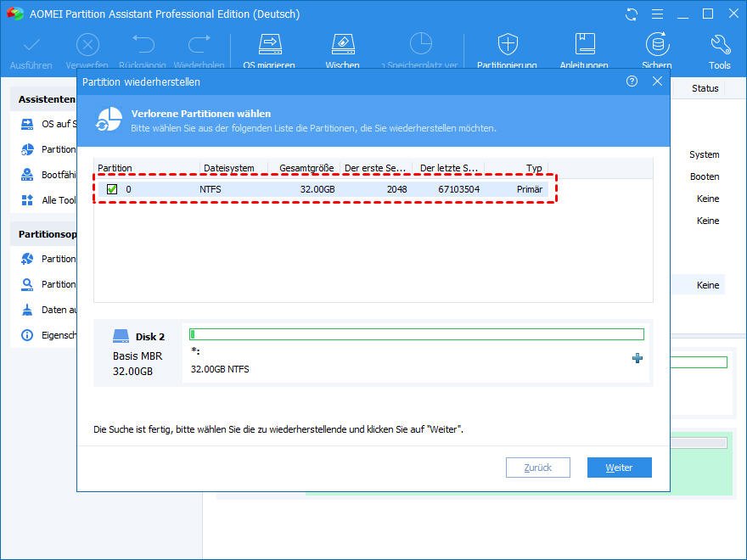The width and height of the screenshot is (747, 560).
Task: Click the 32.00GB NTFS label under bar
Action: [x=220, y=369]
